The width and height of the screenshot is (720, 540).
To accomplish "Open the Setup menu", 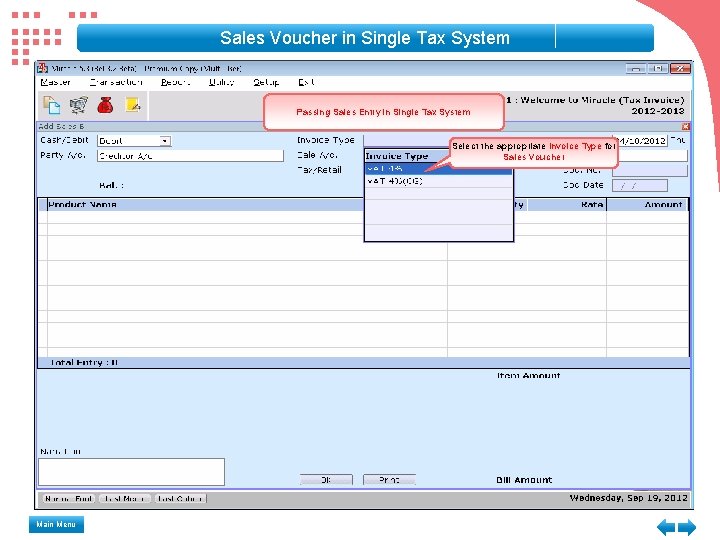I will [266, 82].
